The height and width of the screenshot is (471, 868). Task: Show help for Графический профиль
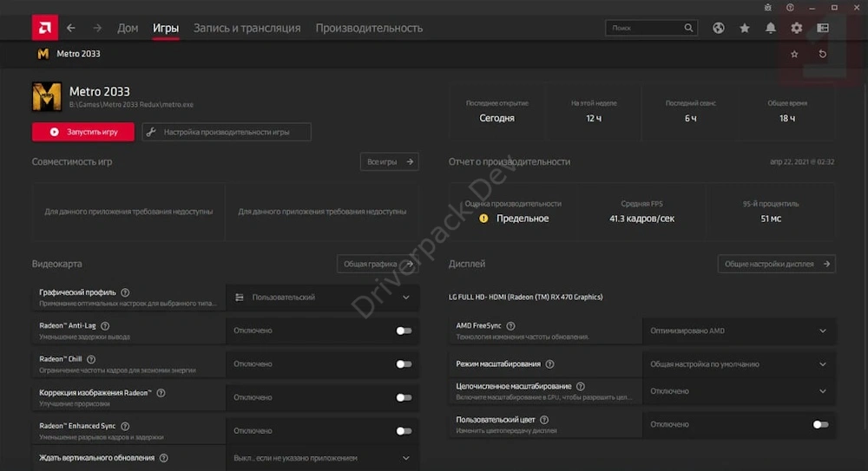pyautogui.click(x=125, y=292)
